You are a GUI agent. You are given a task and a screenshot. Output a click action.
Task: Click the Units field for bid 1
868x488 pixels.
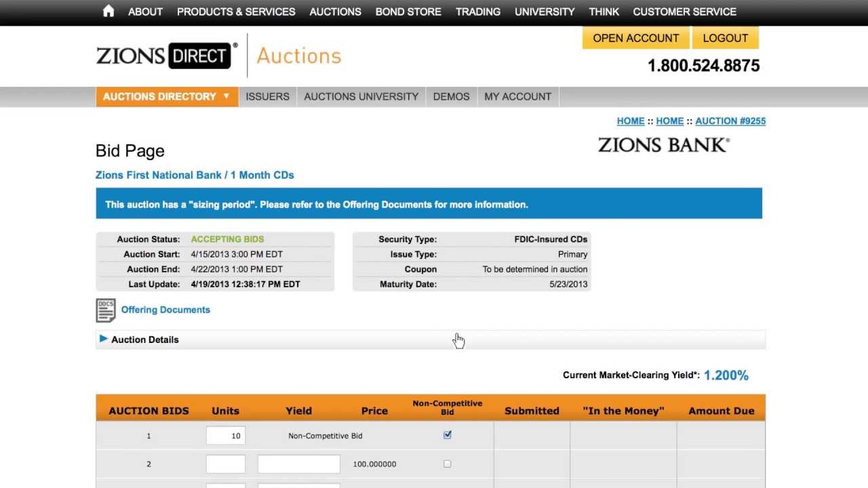225,436
